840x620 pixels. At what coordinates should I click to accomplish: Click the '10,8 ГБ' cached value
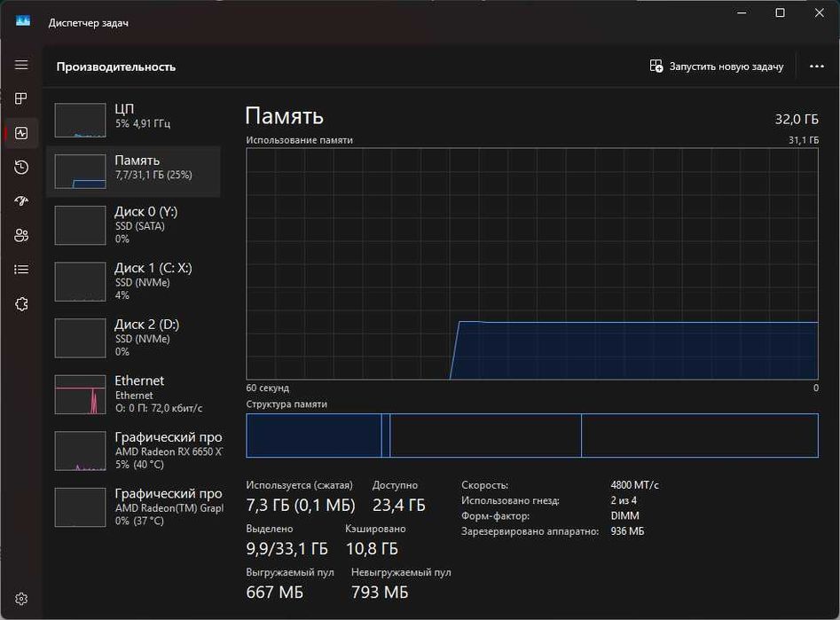click(372, 549)
